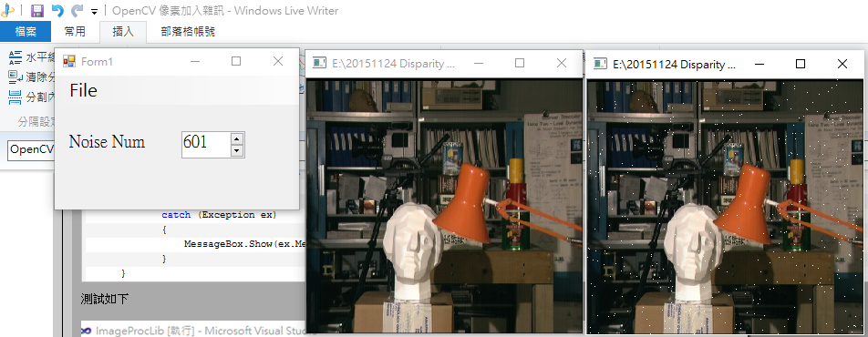Click the post title field starting OpenCV
The image size is (868, 337).
(31, 149)
